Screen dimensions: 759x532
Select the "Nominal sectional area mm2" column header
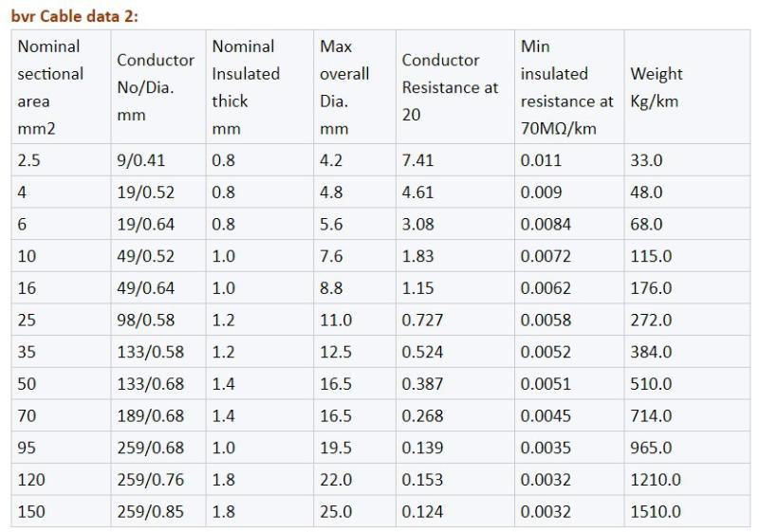coord(50,87)
